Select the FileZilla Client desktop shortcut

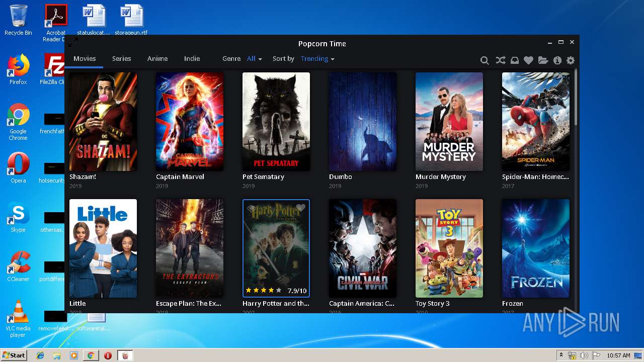pos(53,69)
